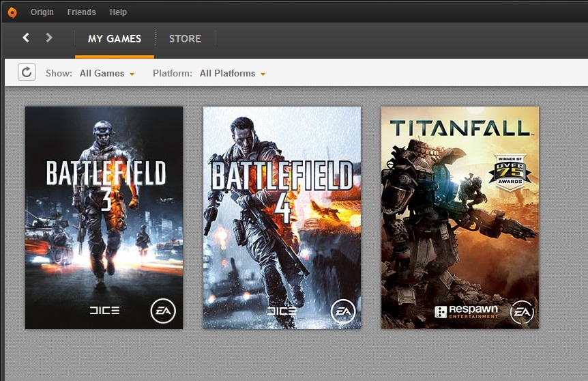588x381 pixels.
Task: Click the DICE logo on Battlefield 4 cover
Action: [x=282, y=311]
